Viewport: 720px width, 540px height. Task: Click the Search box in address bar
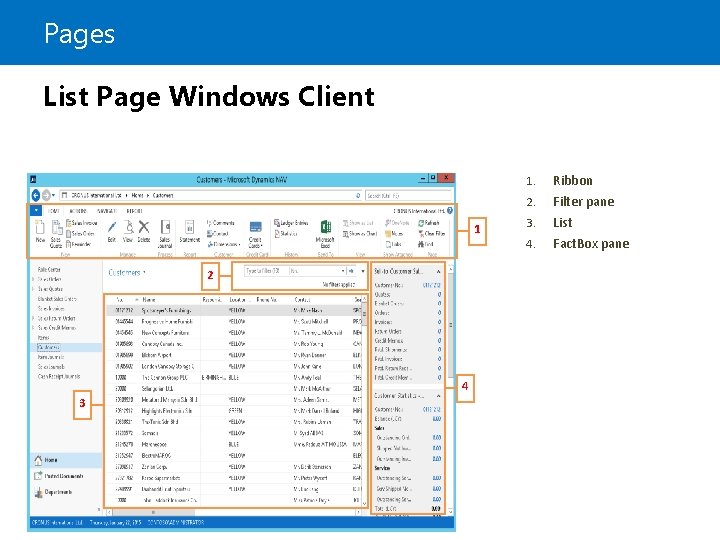pos(408,195)
